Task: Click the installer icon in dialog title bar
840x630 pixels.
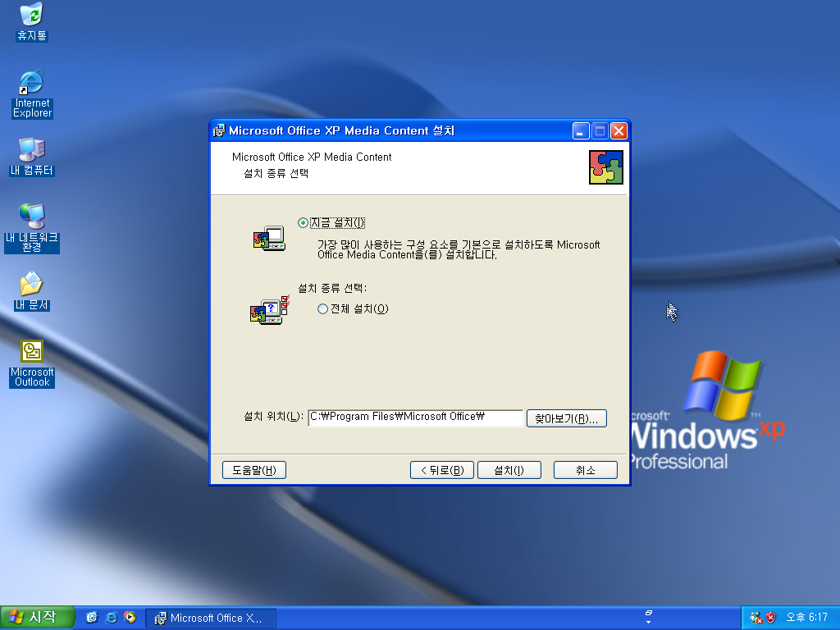Action: (219, 130)
